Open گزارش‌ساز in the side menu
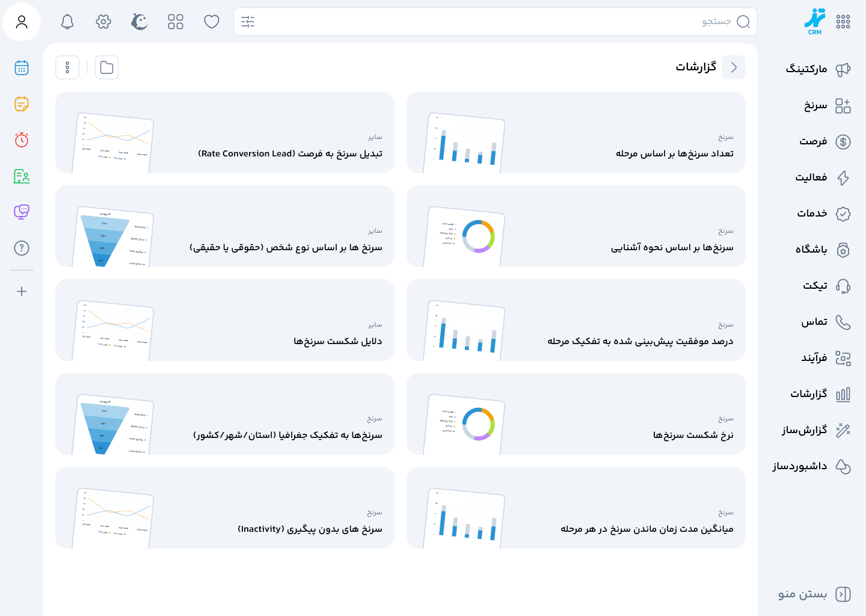 click(x=818, y=430)
